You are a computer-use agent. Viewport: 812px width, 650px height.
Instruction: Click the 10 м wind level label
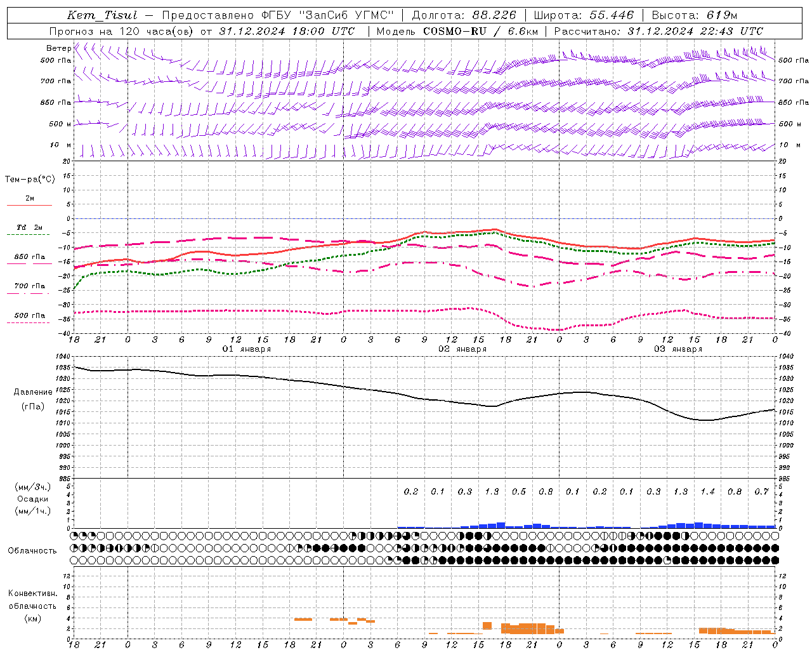[61, 145]
